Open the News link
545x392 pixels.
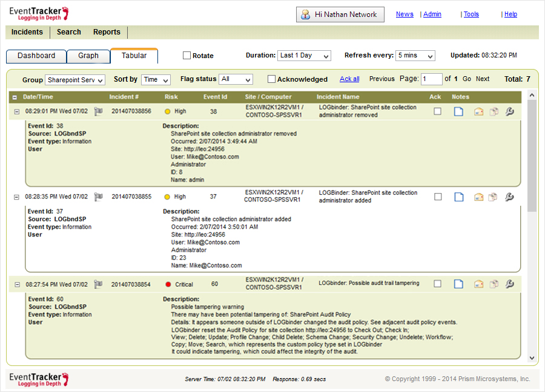(405, 15)
